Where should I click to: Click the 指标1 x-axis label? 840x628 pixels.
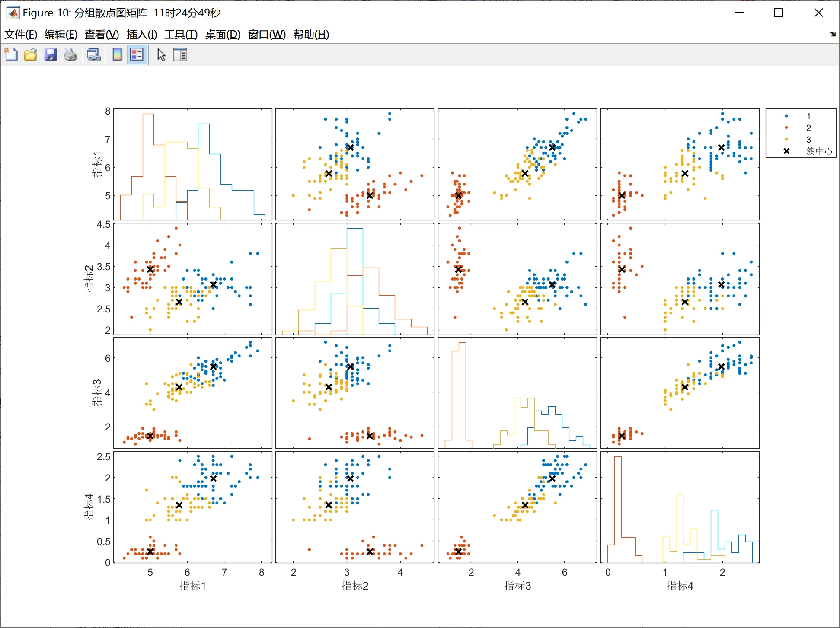click(x=193, y=586)
